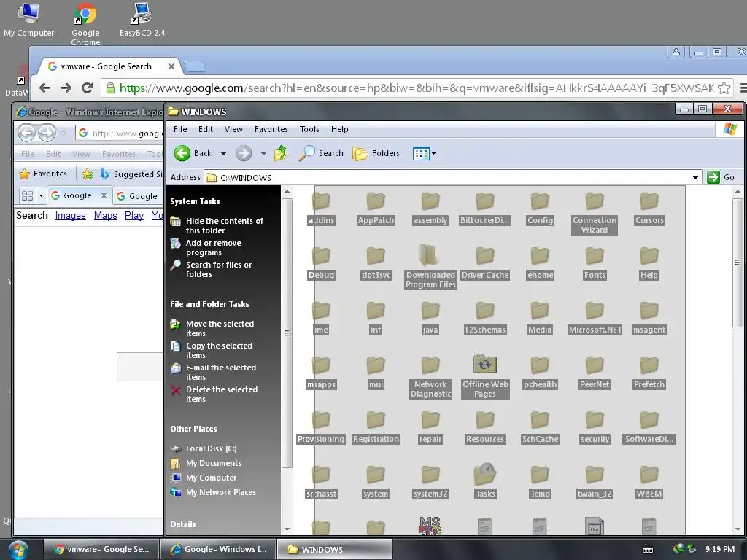Image resolution: width=747 pixels, height=560 pixels.
Task: Click Search for files or folders task
Action: click(219, 270)
